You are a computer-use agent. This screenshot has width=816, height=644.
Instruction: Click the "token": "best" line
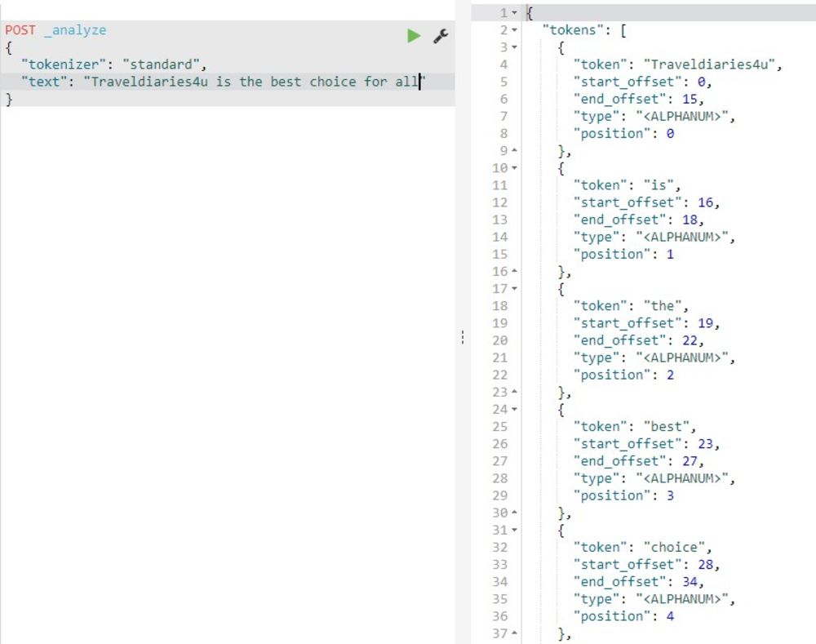(634, 426)
